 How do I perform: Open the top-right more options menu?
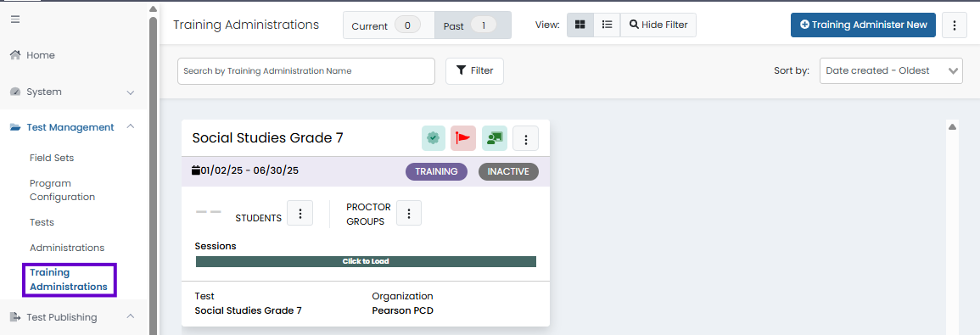pyautogui.click(x=955, y=25)
